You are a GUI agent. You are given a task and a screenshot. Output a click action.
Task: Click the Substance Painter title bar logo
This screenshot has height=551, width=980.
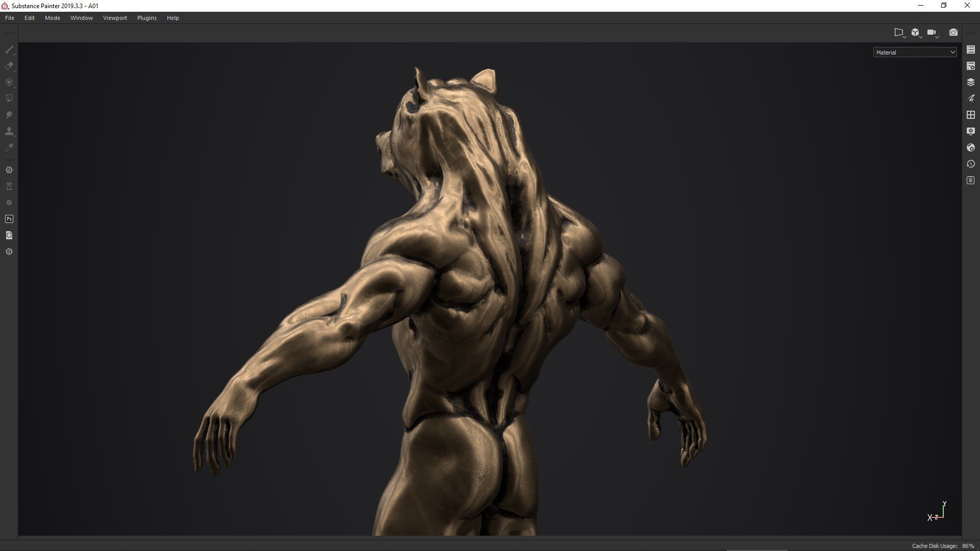5,6
